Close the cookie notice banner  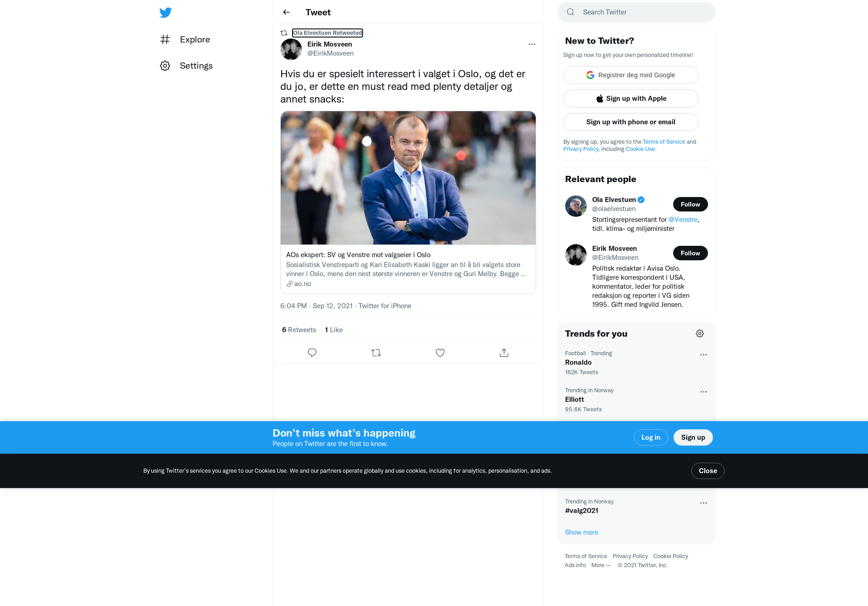coord(708,471)
